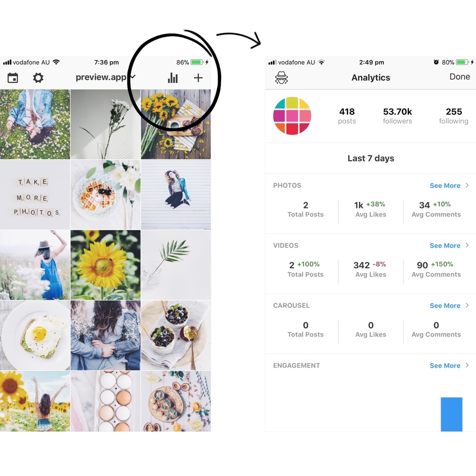476x476 pixels.
Task: Tap Done to close Analytics
Action: [460, 77]
